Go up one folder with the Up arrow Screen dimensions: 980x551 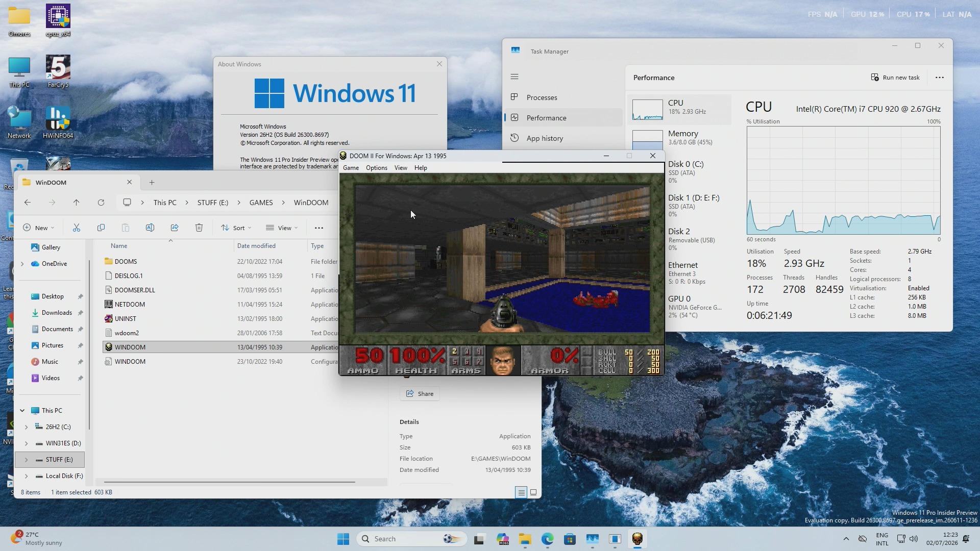click(77, 203)
